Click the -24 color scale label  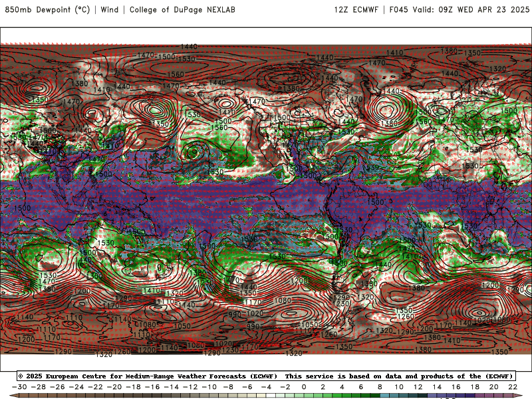pyautogui.click(x=76, y=387)
